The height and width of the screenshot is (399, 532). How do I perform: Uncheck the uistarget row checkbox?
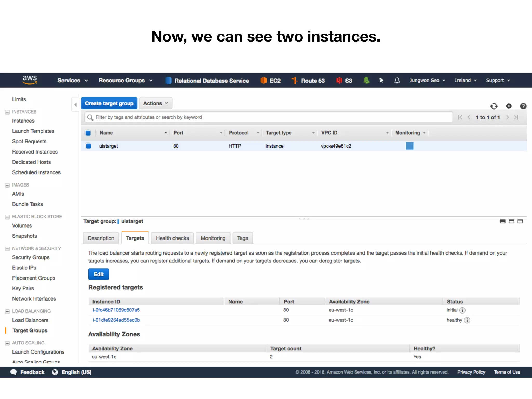89,146
